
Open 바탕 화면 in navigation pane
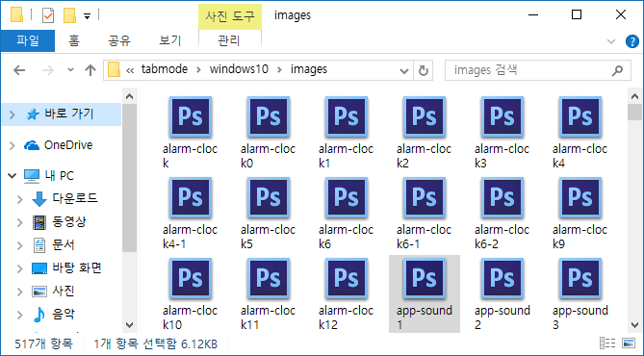coord(77,268)
